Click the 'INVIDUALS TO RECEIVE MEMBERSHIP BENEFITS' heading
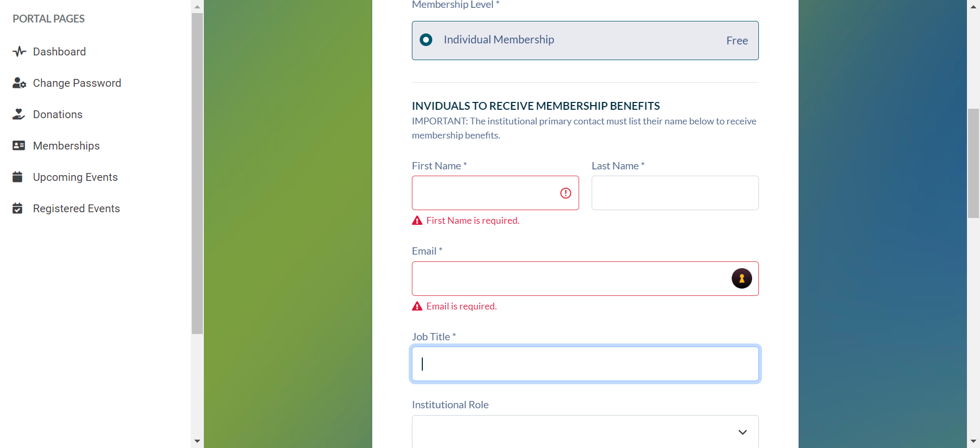 536,106
